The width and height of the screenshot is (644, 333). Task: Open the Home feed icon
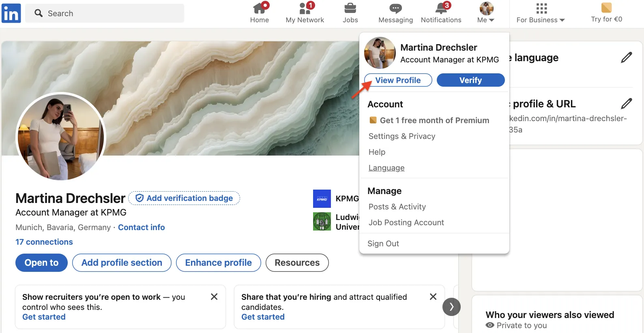[x=260, y=8]
